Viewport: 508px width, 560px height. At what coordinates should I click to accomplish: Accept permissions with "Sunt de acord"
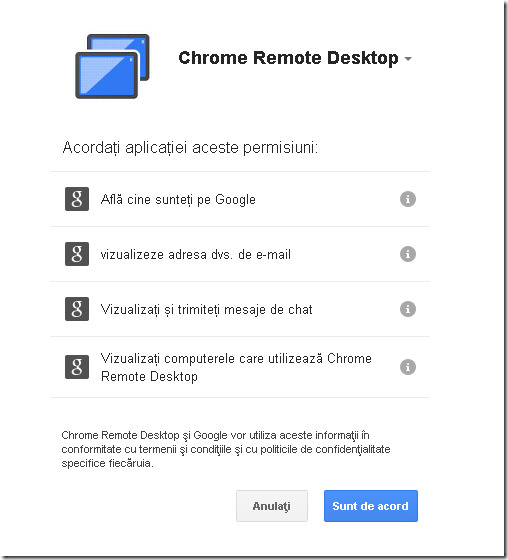click(371, 506)
